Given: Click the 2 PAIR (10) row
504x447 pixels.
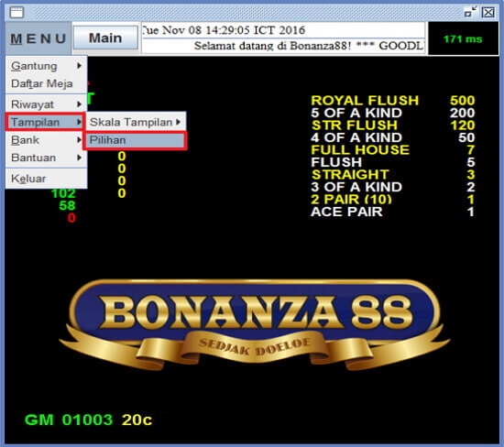Looking at the screenshot, I should 393,200.
